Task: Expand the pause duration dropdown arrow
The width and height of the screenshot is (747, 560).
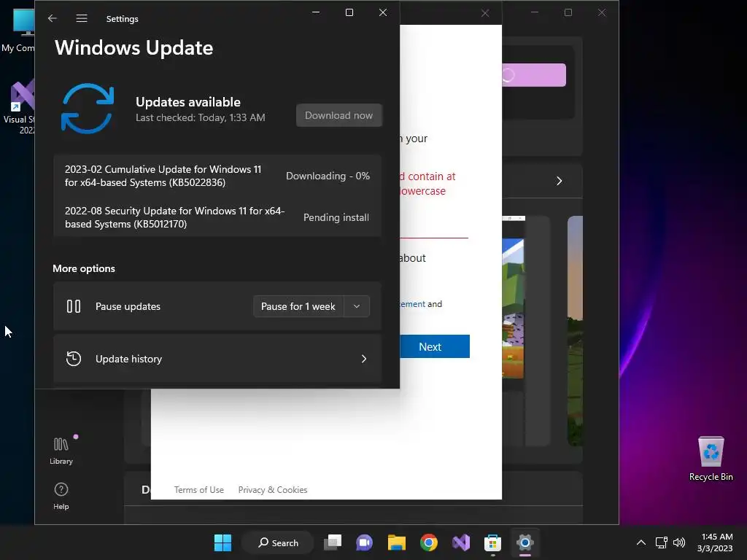Action: tap(357, 306)
